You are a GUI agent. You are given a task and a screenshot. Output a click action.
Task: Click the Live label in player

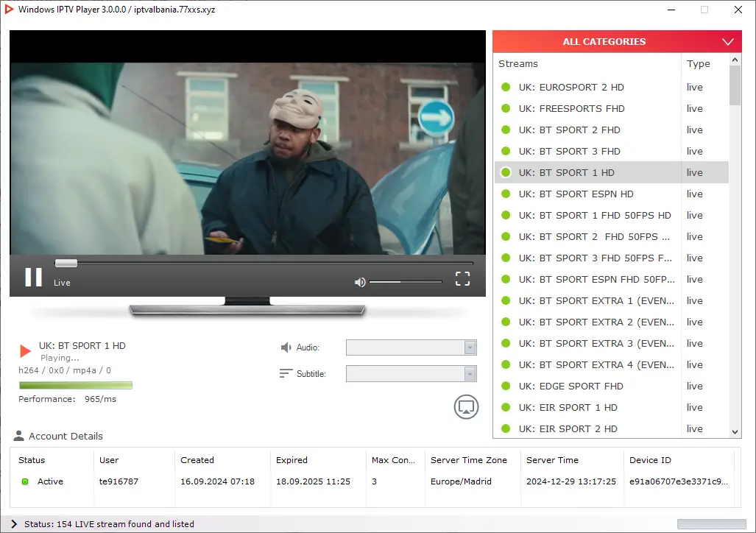[62, 283]
